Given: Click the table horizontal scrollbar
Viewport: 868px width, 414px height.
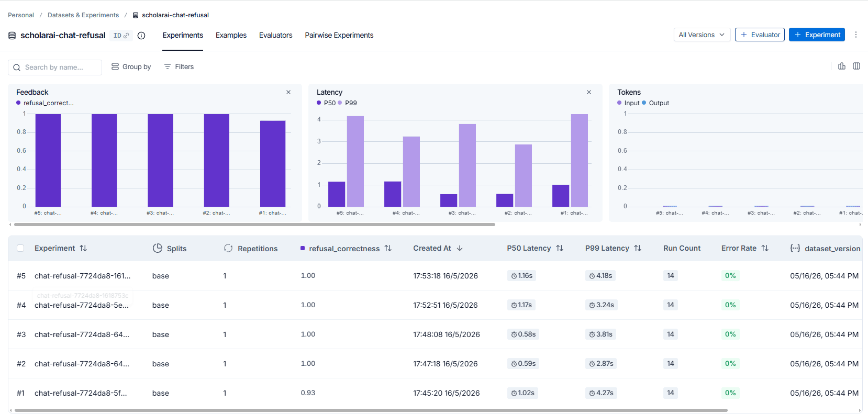Looking at the screenshot, I should 371,410.
